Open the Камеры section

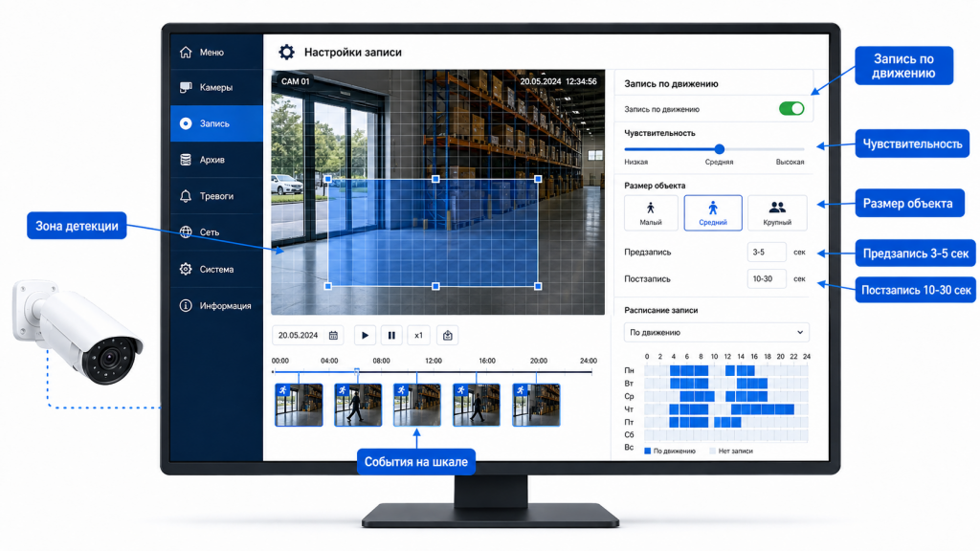pyautogui.click(x=216, y=87)
